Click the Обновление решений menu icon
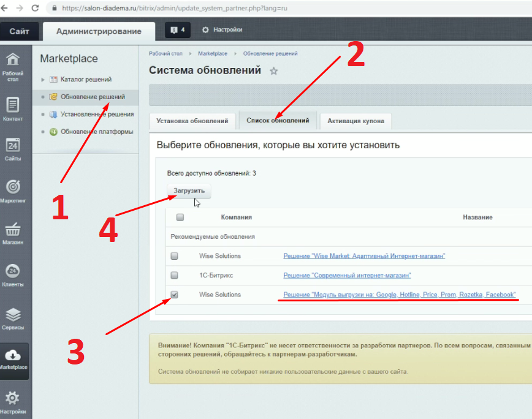Screen dimensions: 532x419 point(53,97)
